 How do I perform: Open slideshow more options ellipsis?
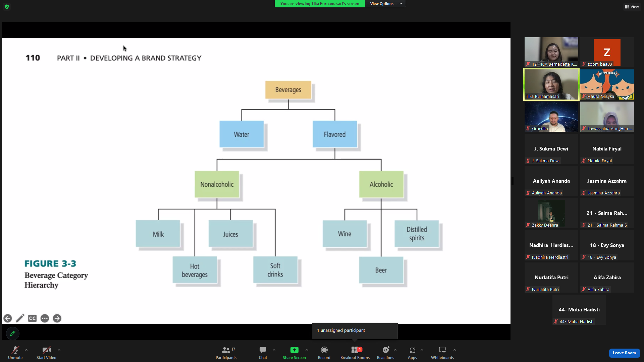(45, 318)
